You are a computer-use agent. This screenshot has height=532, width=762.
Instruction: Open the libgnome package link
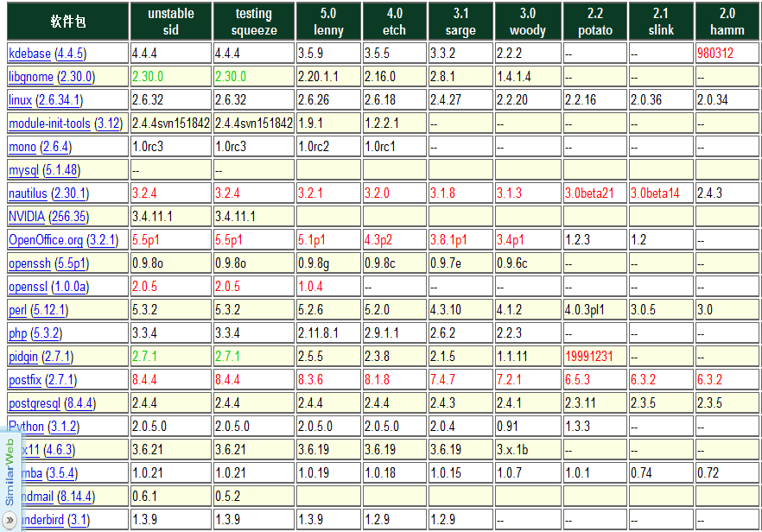31,77
